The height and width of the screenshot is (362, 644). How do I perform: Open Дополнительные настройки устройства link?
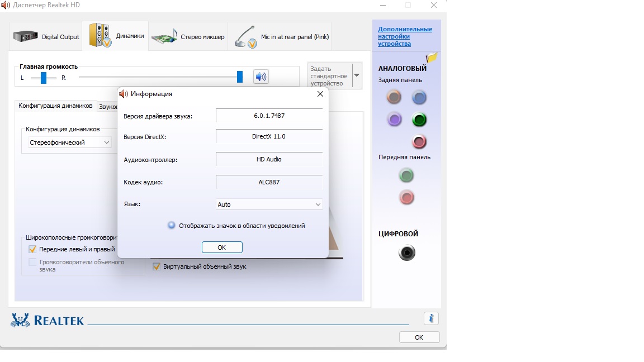click(x=405, y=36)
